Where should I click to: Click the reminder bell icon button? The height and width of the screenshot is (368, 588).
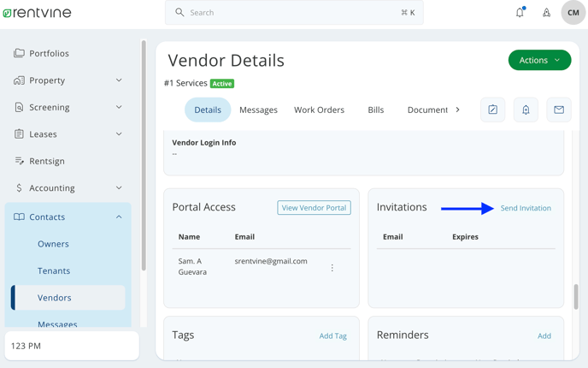click(526, 110)
